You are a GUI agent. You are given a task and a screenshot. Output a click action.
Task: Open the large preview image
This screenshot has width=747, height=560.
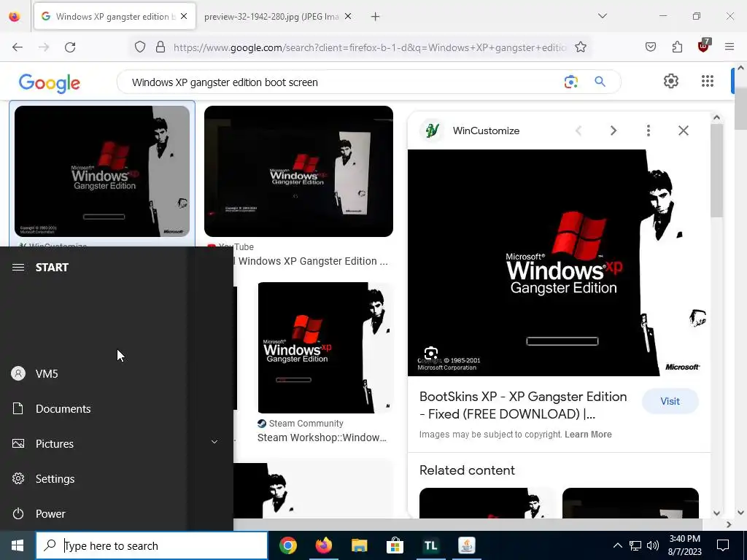559,262
